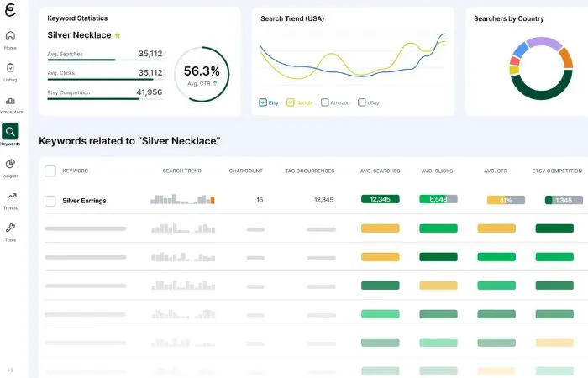This screenshot has height=378, width=588.
Task: Click the 12,345 Avg. Searches badge
Action: coord(381,199)
